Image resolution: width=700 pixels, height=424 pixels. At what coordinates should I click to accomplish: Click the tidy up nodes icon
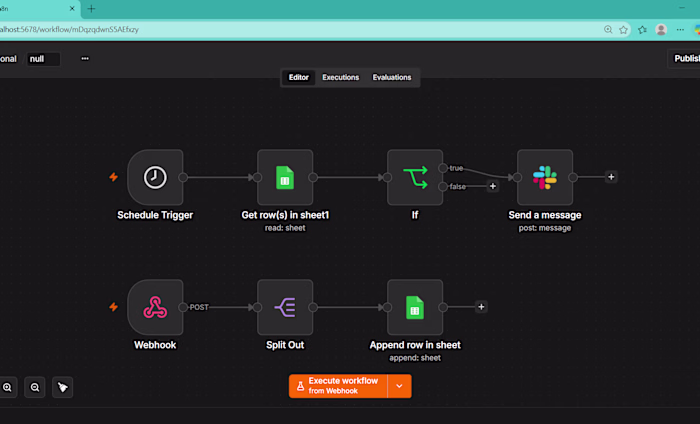pyautogui.click(x=62, y=387)
